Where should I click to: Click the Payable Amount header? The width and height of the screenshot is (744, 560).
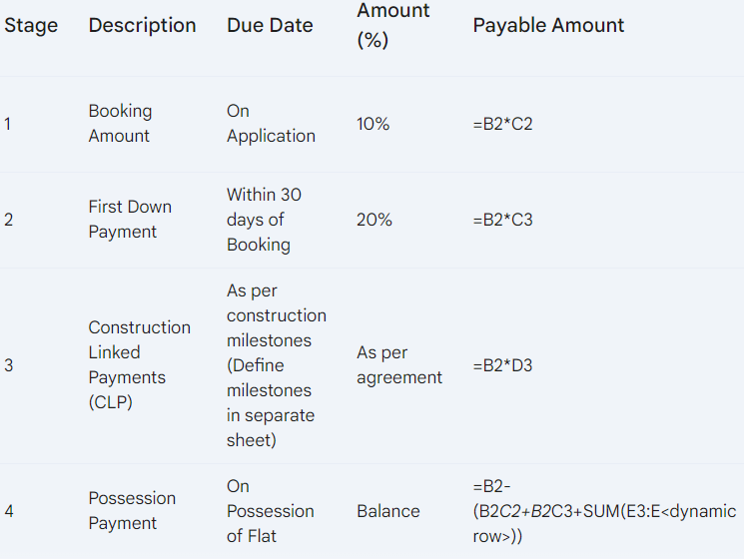548,25
